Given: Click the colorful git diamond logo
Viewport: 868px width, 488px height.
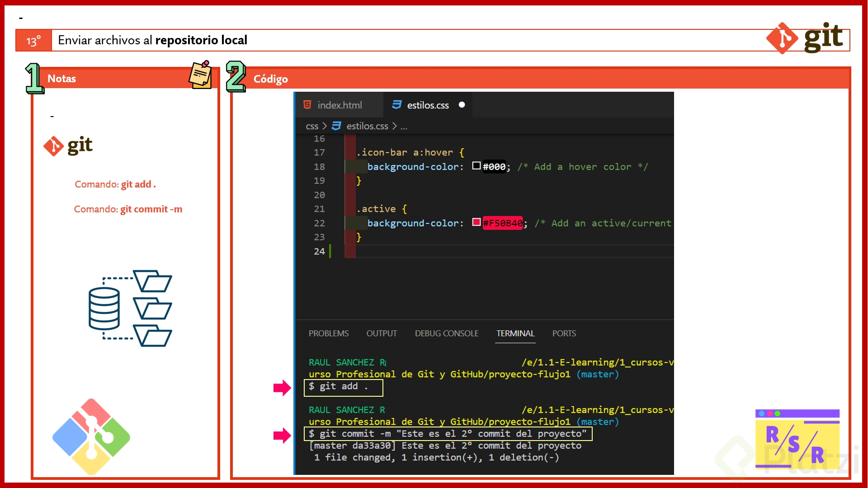Looking at the screenshot, I should (91, 436).
